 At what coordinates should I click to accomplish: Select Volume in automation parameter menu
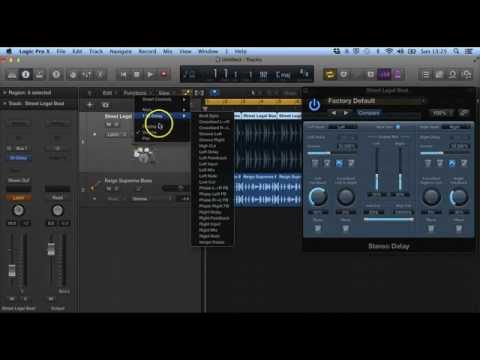pos(162,132)
